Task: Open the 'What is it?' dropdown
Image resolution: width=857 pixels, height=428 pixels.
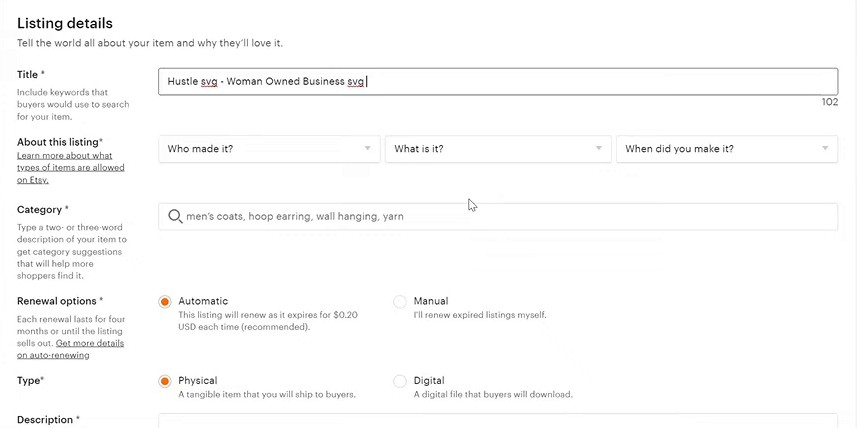Action: [498, 149]
